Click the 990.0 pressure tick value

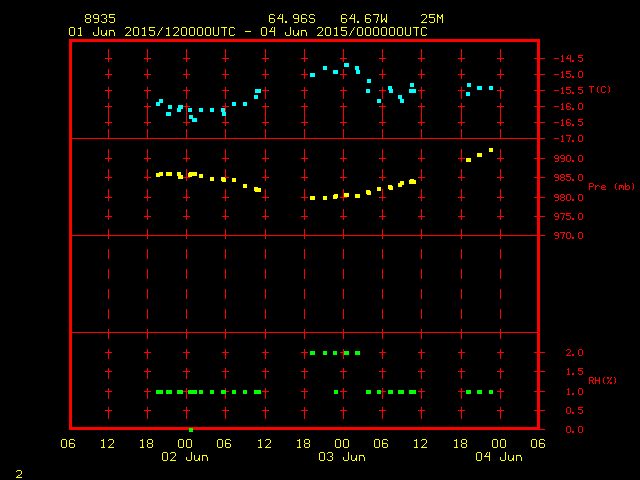click(x=569, y=159)
